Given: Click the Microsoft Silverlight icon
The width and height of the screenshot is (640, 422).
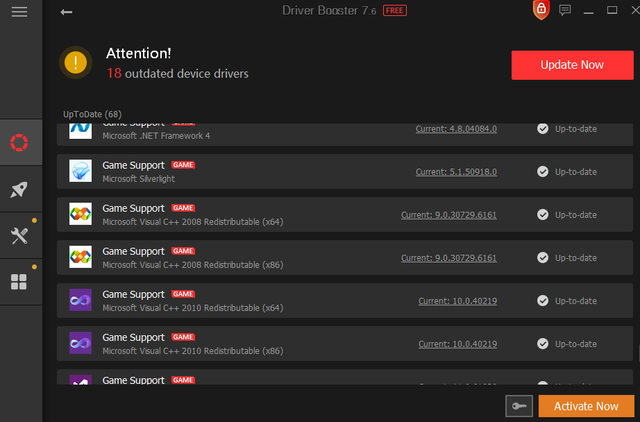Looking at the screenshot, I should (80, 171).
